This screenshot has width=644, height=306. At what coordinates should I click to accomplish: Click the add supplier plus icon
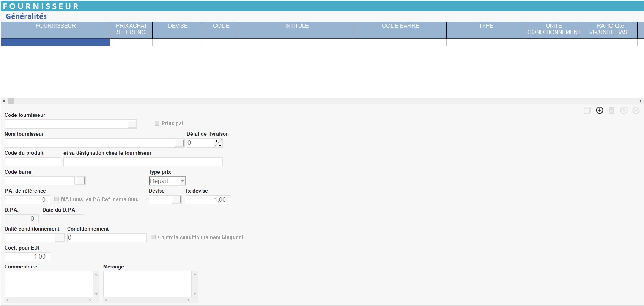click(600, 110)
